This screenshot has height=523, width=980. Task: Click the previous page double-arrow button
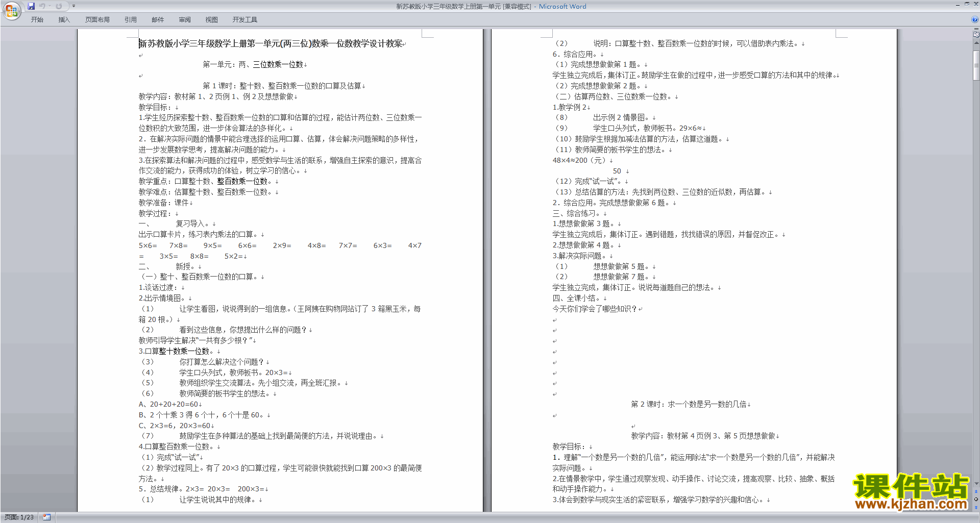pyautogui.click(x=976, y=492)
